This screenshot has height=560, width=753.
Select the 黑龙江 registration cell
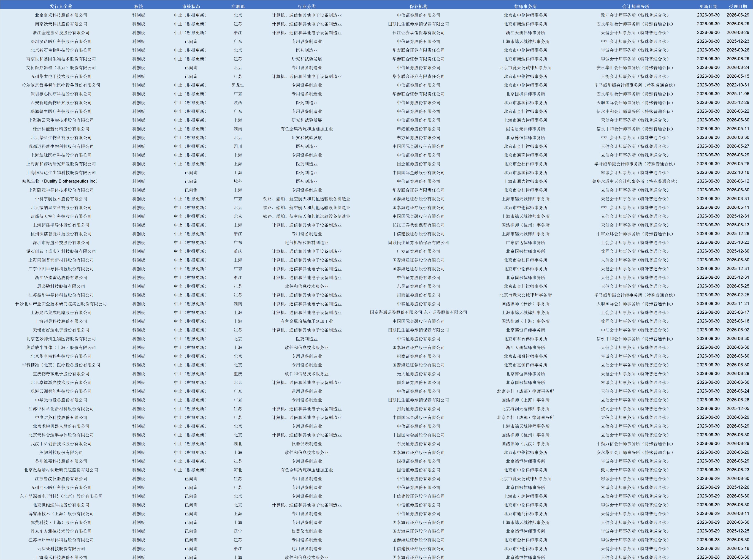[x=238, y=85]
